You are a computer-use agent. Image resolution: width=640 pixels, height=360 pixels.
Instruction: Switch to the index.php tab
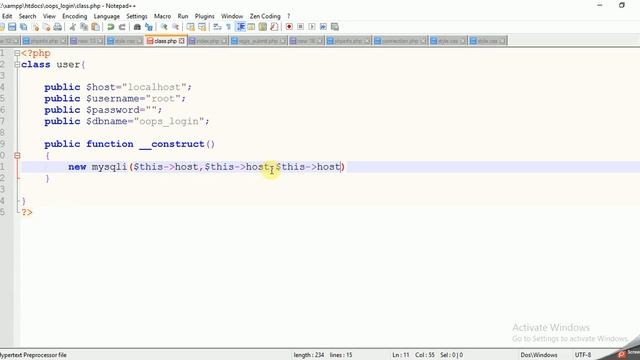pyautogui.click(x=208, y=41)
